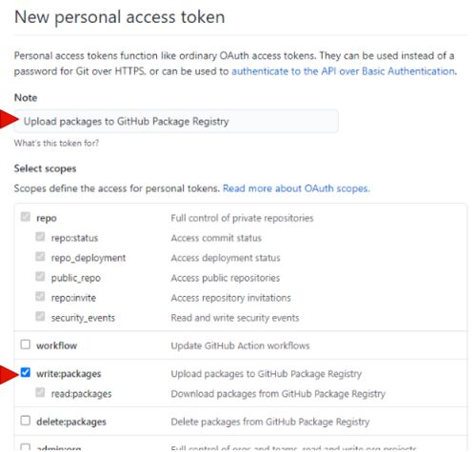
Task: Check the admin:org scope checkbox
Action: [26, 447]
